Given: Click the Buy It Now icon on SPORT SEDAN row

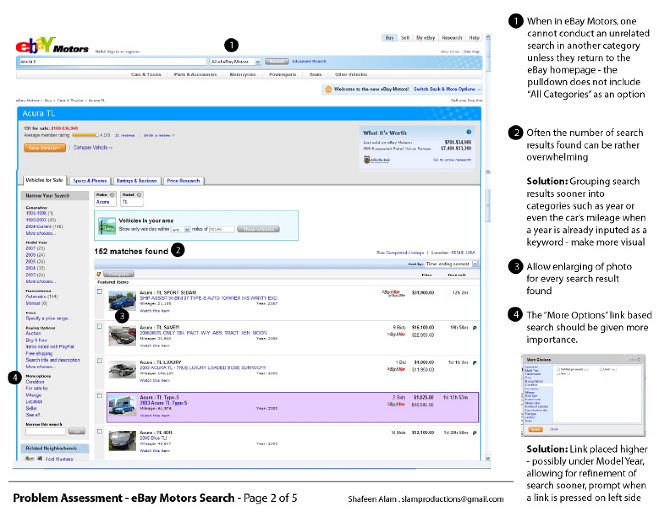Looking at the screenshot, I should [x=393, y=293].
